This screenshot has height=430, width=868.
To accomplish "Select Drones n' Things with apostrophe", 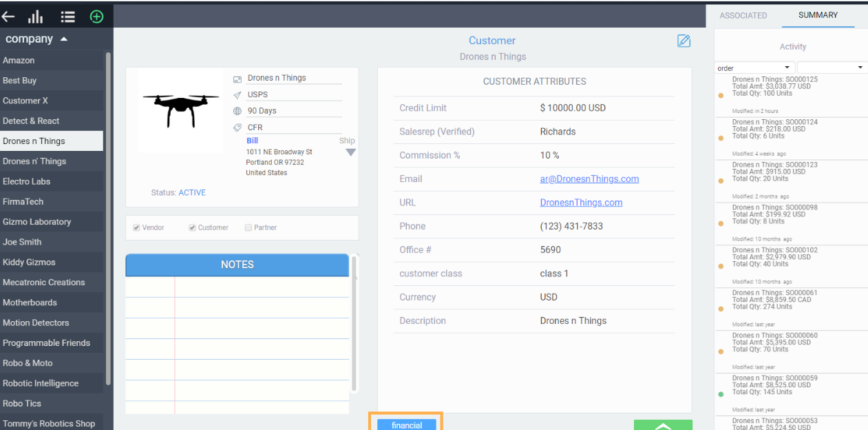I will (x=52, y=161).
